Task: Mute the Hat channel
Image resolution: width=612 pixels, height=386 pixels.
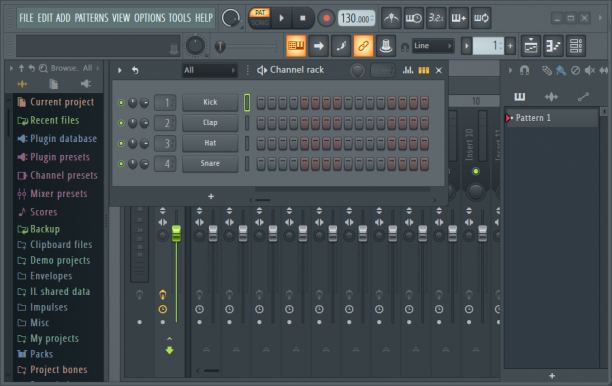Action: [121, 143]
